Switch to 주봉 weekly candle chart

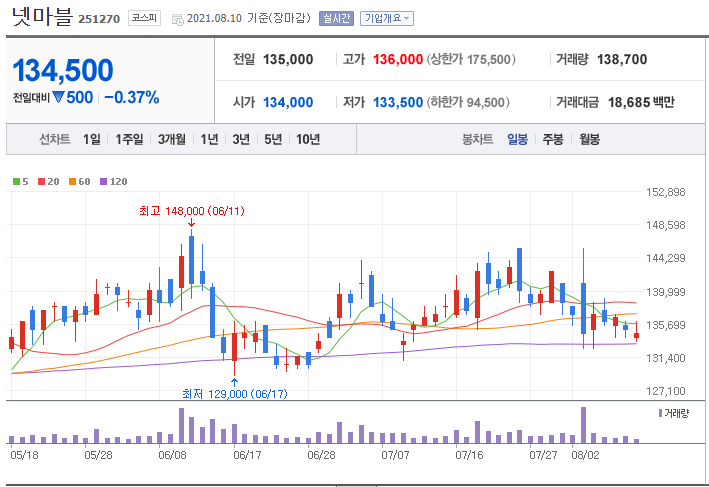(x=553, y=139)
